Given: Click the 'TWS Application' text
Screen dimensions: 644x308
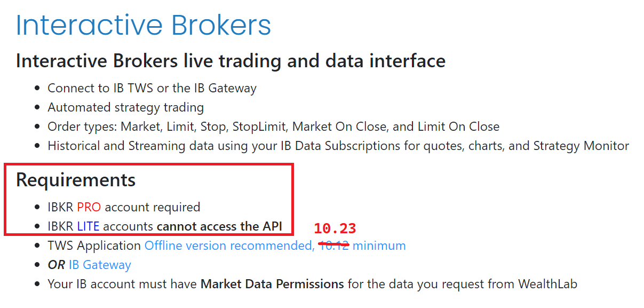Looking at the screenshot, I should pos(94,246).
